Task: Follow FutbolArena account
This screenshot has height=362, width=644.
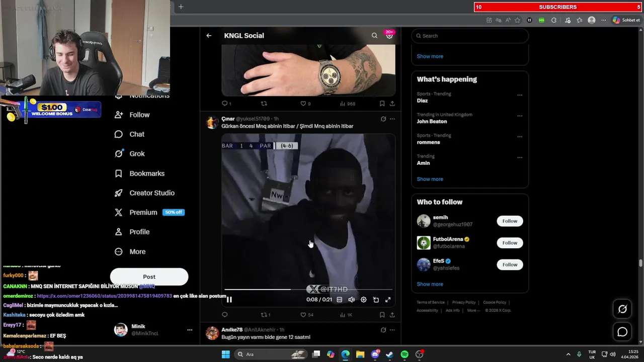Action: click(x=510, y=243)
